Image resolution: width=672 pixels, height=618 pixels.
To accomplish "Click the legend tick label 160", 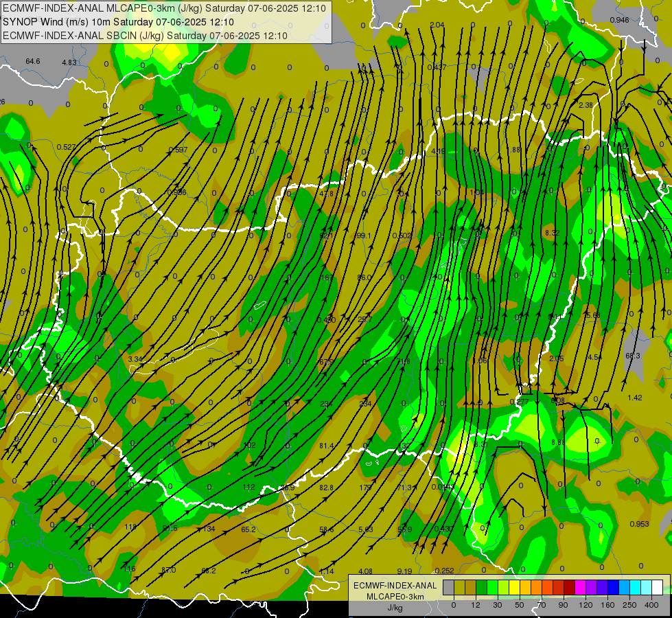I will [x=607, y=605].
